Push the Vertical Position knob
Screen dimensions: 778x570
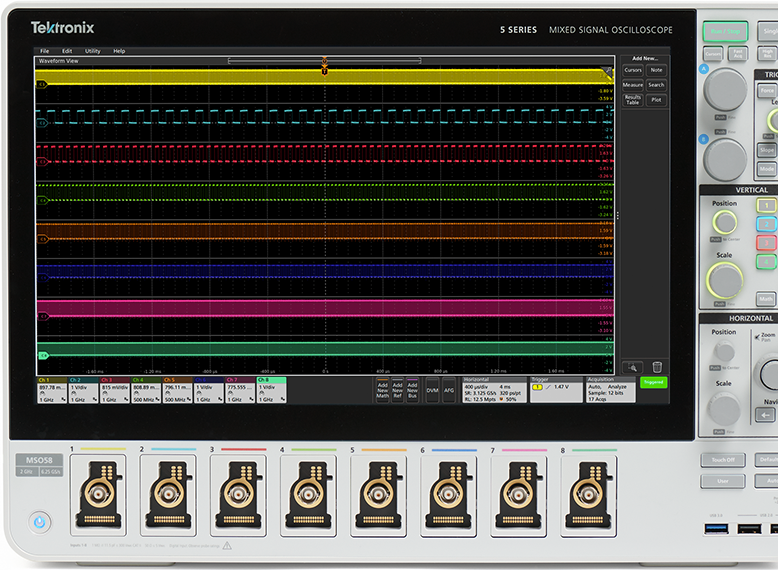pos(725,222)
